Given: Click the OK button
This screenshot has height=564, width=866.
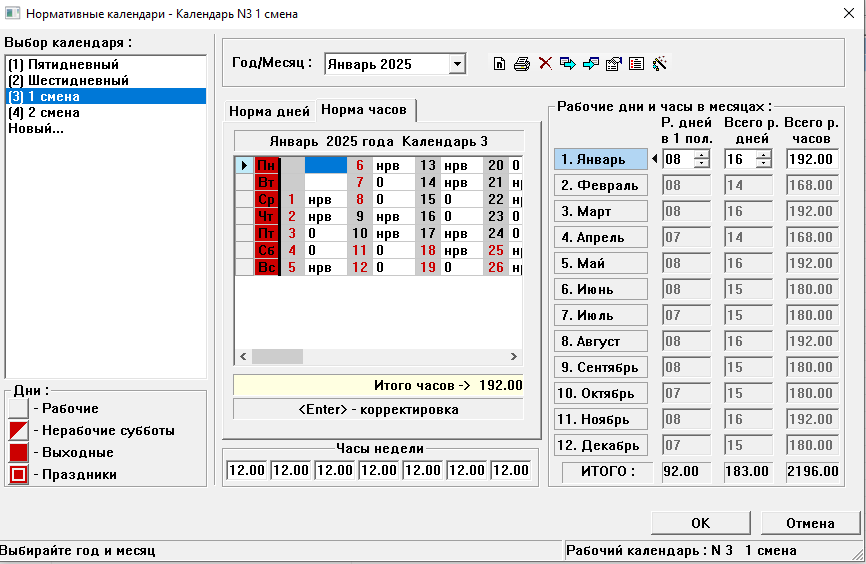Looking at the screenshot, I should click(x=700, y=523).
